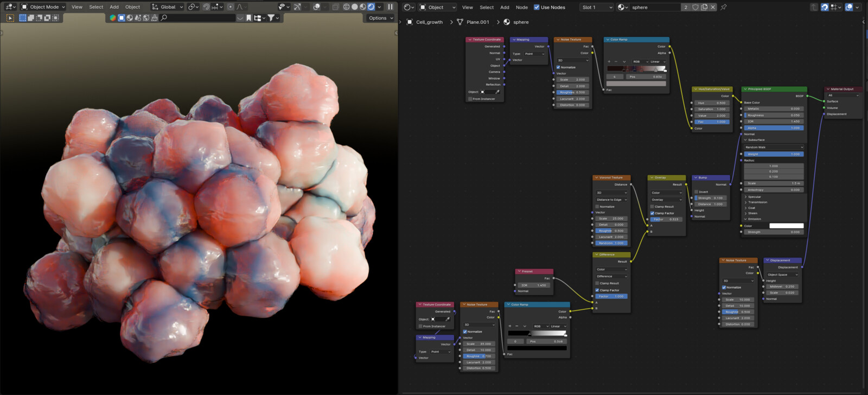The width and height of the screenshot is (868, 395).
Task: Click the bookmark icon in the asset bar
Action: click(248, 18)
